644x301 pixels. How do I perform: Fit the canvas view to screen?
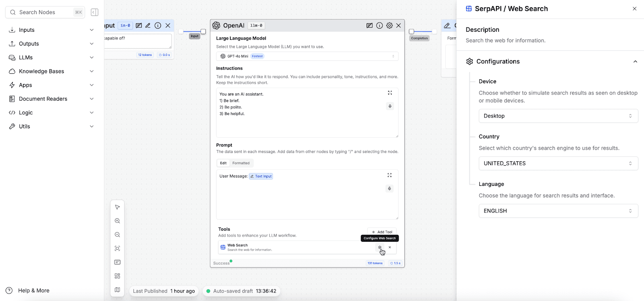(x=118, y=248)
